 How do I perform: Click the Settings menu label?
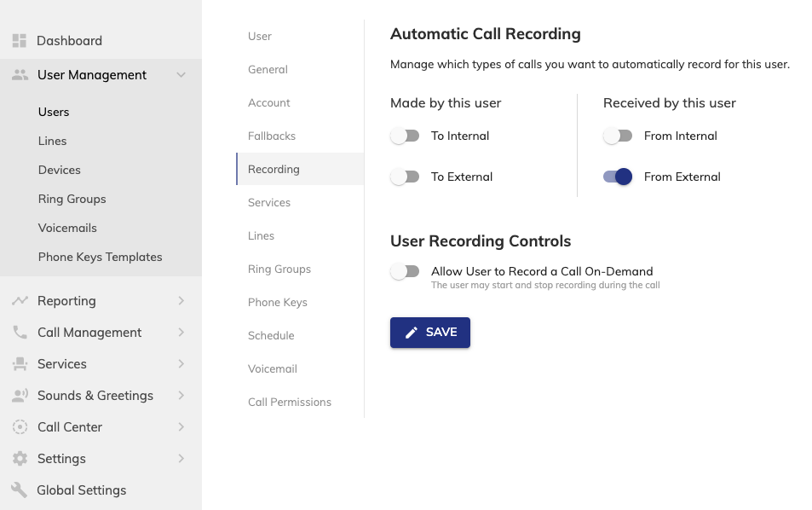61,459
